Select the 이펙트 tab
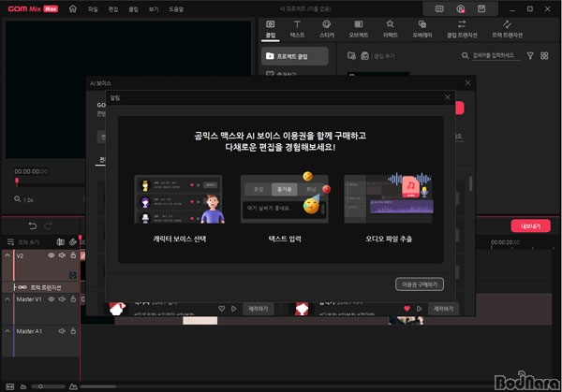Image resolution: width=562 pixels, height=392 pixels. [390, 29]
